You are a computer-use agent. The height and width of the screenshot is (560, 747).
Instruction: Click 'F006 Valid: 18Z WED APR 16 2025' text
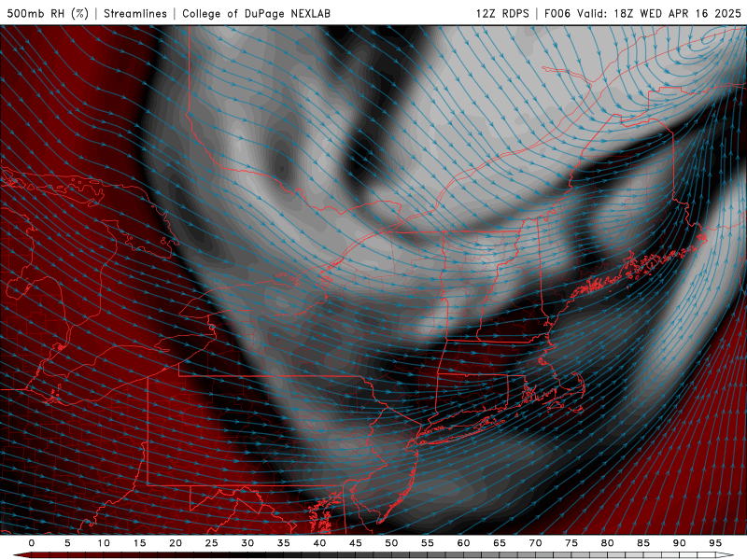coord(642,13)
